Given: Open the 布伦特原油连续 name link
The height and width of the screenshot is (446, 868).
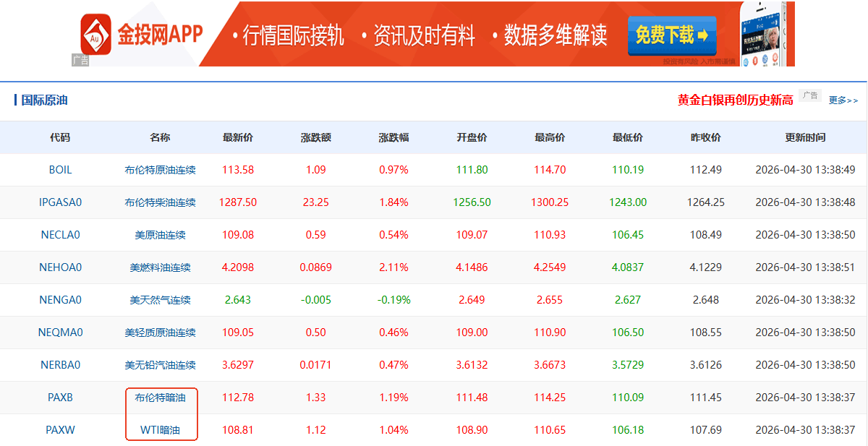Looking at the screenshot, I should tap(160, 170).
